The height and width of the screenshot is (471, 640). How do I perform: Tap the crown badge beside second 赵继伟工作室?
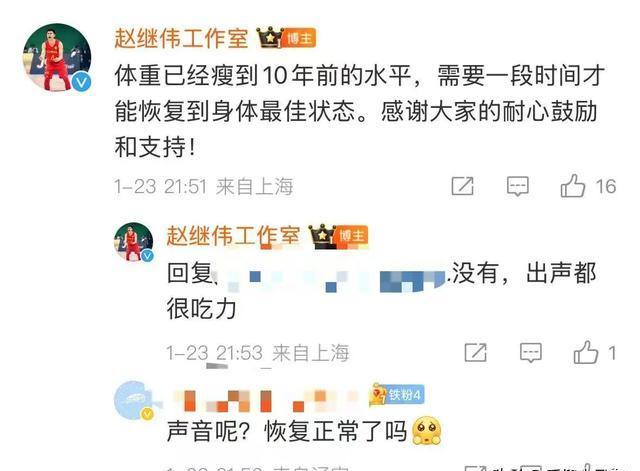pyautogui.click(x=322, y=236)
